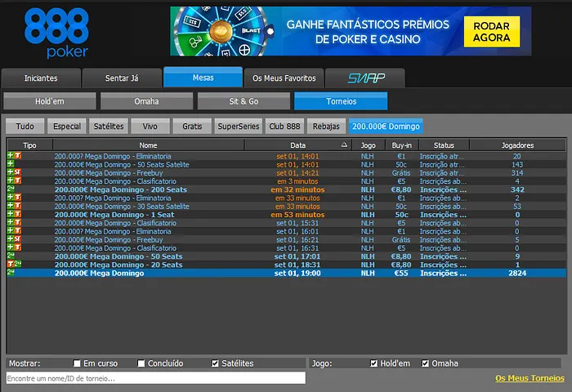This screenshot has height=392, width=572.
Task: Click green plus icon in 50 Seats Satelite row
Action: click(10, 164)
